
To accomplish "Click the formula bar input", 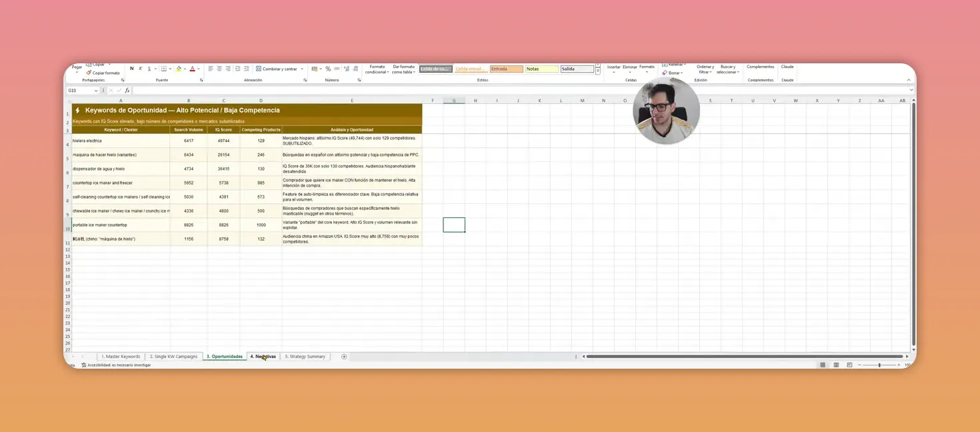I will pyautogui.click(x=520, y=90).
